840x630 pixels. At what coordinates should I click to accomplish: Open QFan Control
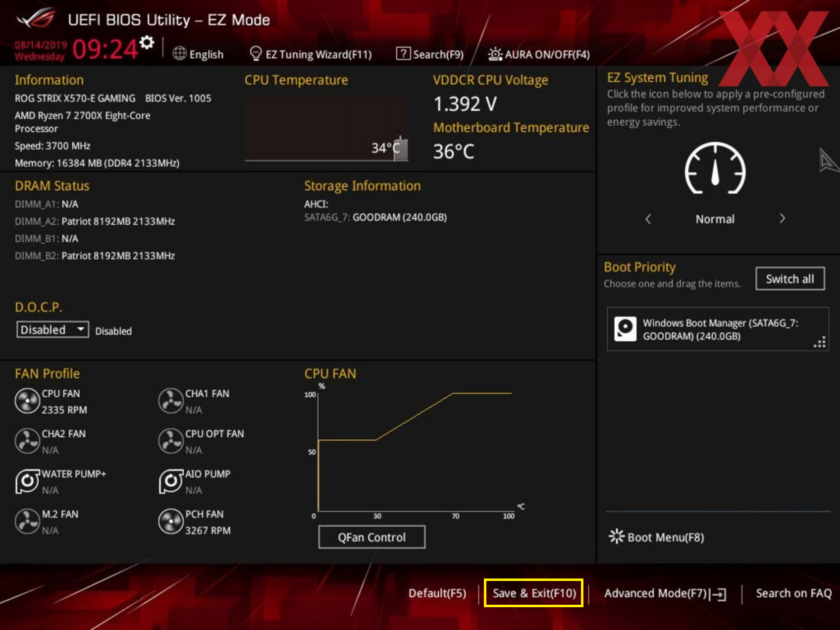(371, 537)
